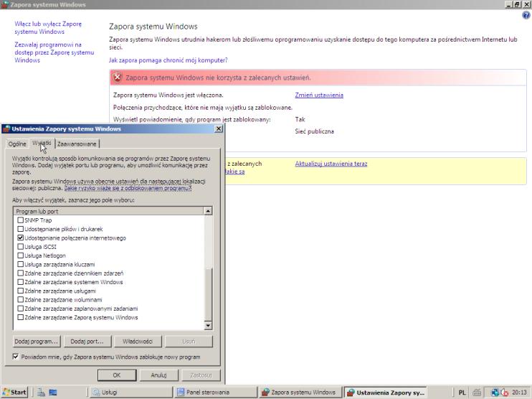Uncheck Udostępnianie połączenia internetowego
This screenshot has width=532, height=399.
(20, 238)
